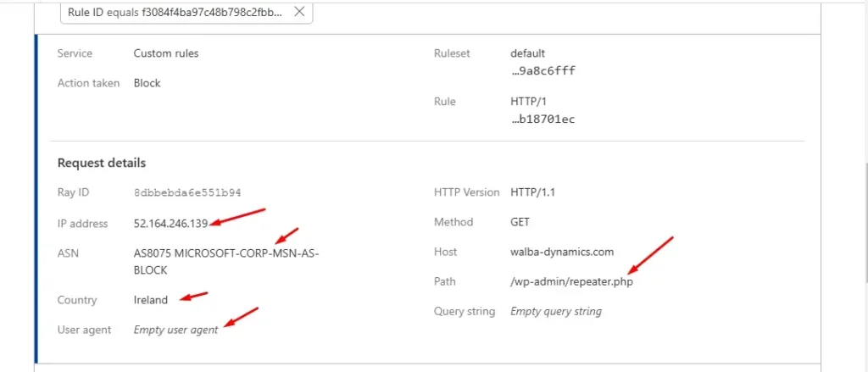Screen dimensions: 868x372
Task: Click the Empty user agent value
Action: click(x=175, y=330)
